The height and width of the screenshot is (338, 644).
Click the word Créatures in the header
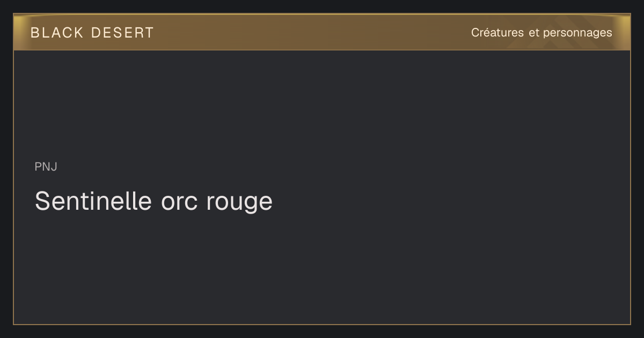point(497,33)
